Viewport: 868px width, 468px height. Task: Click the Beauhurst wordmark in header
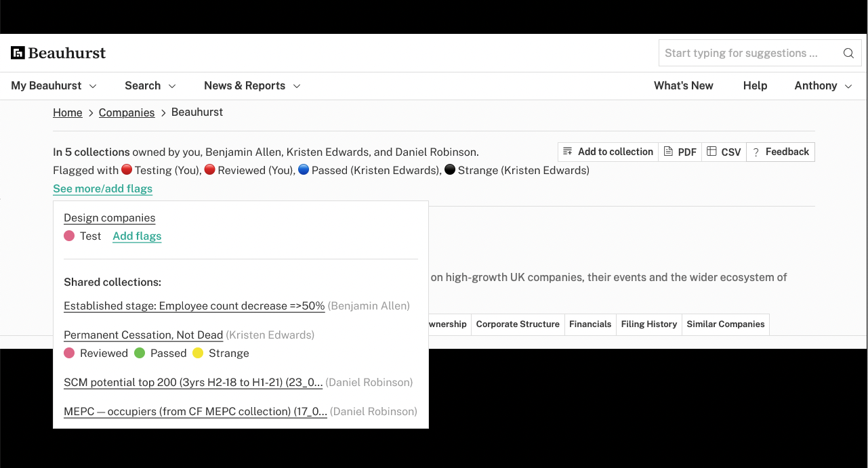coord(67,53)
